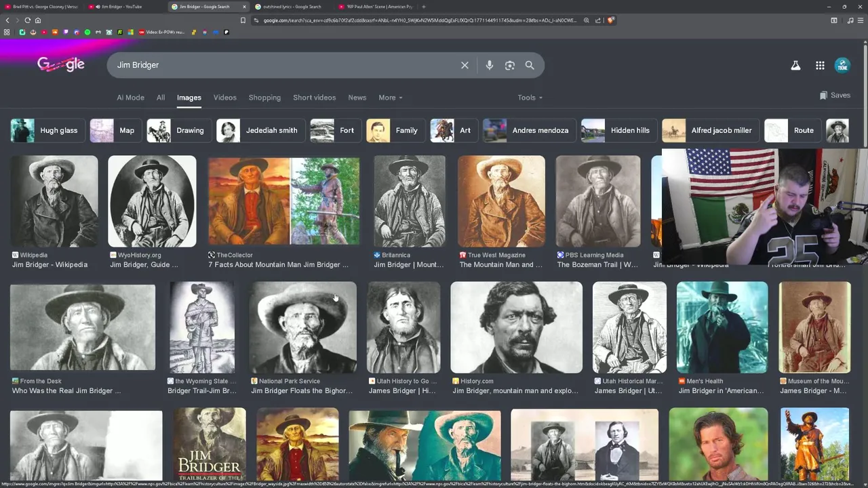
Task: Filter by 'Map' suggestion chip
Action: [x=115, y=130]
